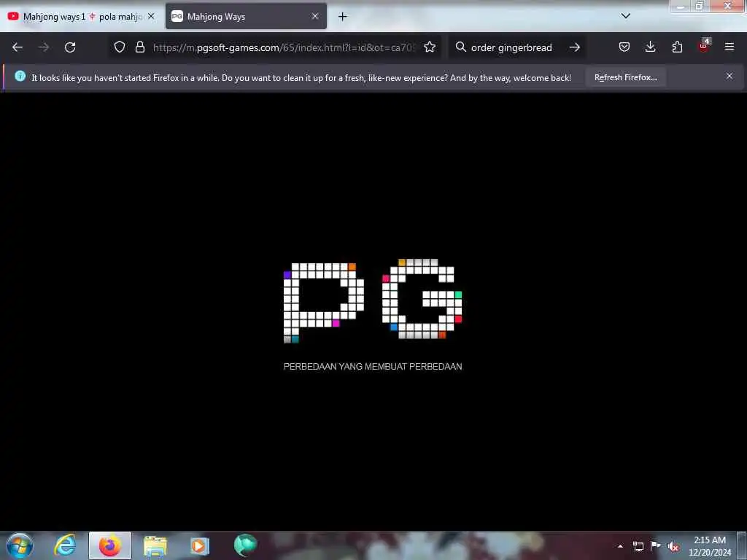The width and height of the screenshot is (747, 560).
Task: Open the Windows Start menu
Action: [x=20, y=545]
